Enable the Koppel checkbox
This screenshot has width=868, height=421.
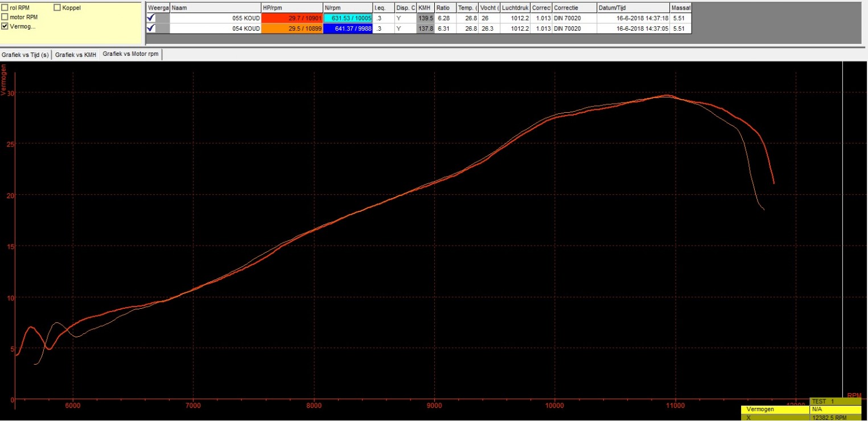click(57, 8)
